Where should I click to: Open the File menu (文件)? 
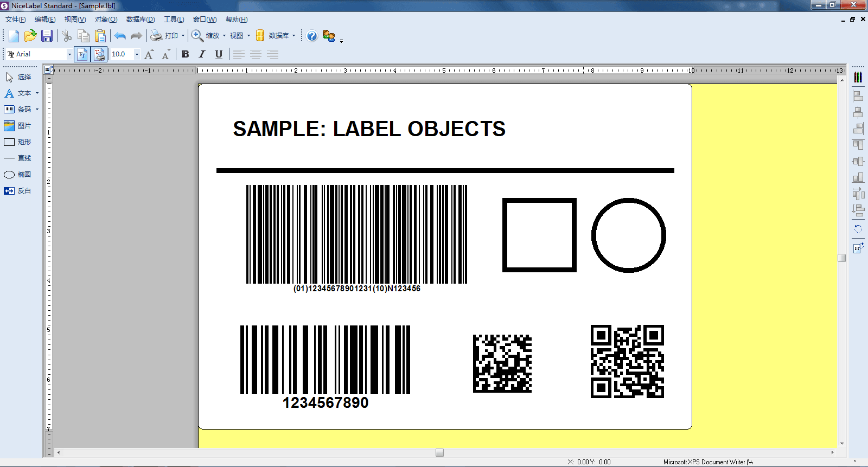tap(15, 20)
